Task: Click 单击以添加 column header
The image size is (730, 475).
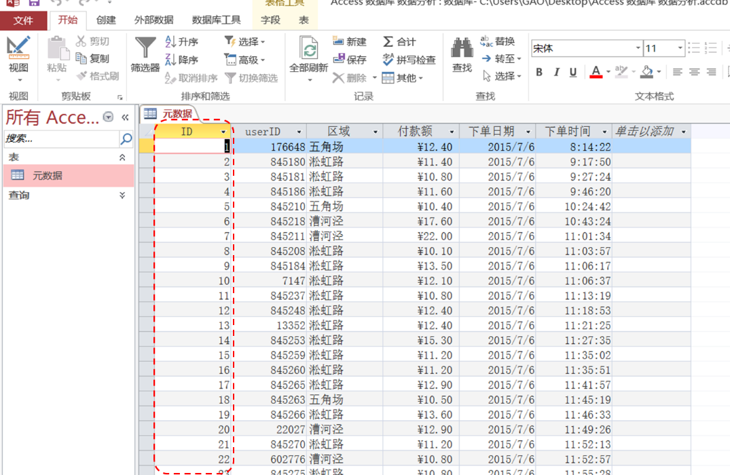Action: (645, 132)
